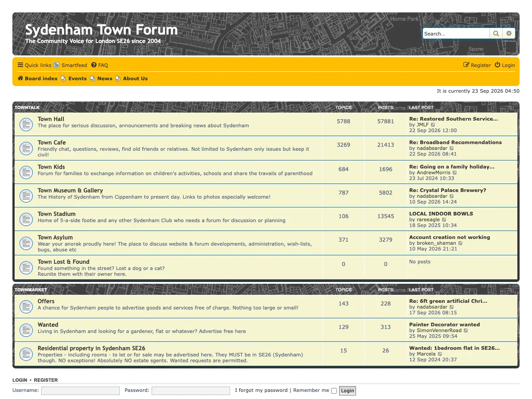This screenshot has width=532, height=399.
Task: Open the About Us page
Action: click(x=132, y=78)
